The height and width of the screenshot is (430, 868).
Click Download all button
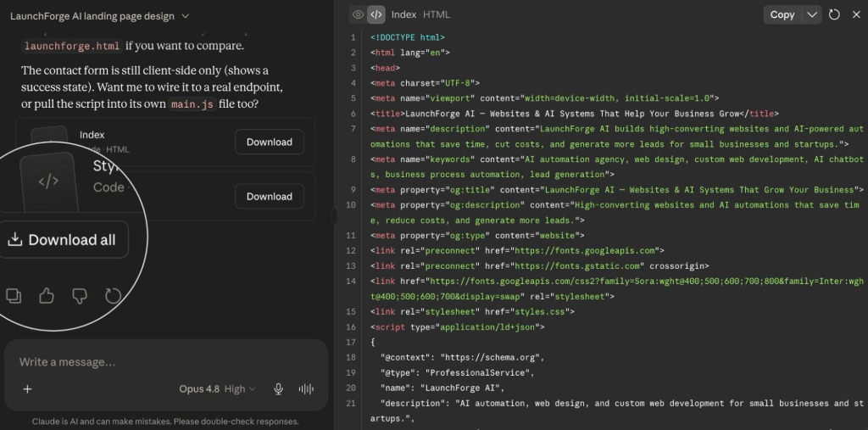click(62, 240)
